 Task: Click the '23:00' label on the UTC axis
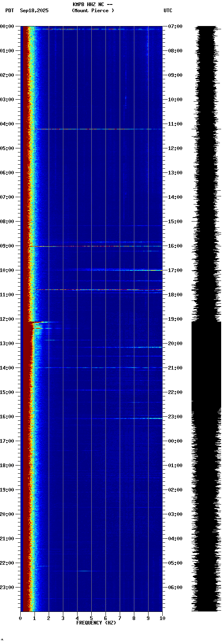tap(175, 417)
